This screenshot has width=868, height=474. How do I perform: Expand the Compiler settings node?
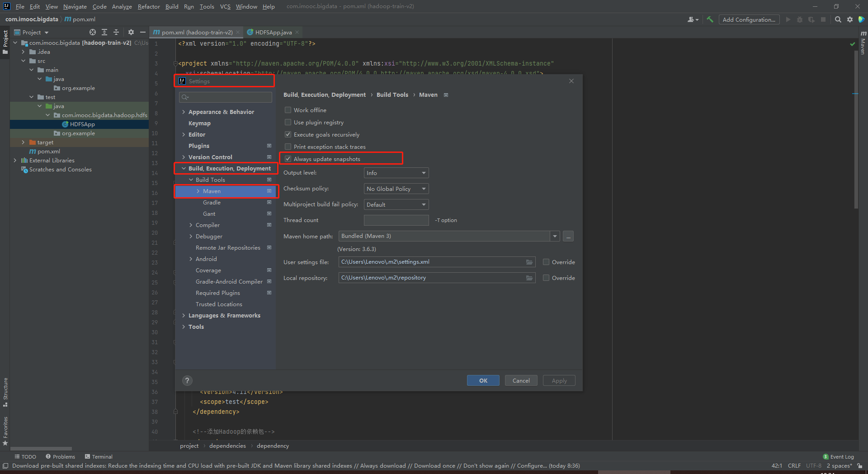click(191, 225)
